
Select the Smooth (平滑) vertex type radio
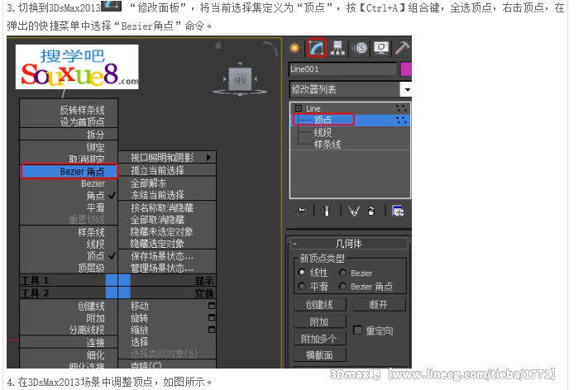[x=302, y=286]
